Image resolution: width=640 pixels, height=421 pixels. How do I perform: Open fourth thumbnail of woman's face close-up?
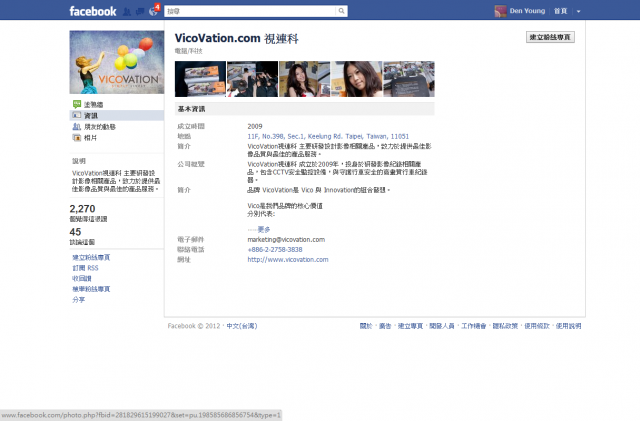point(357,79)
